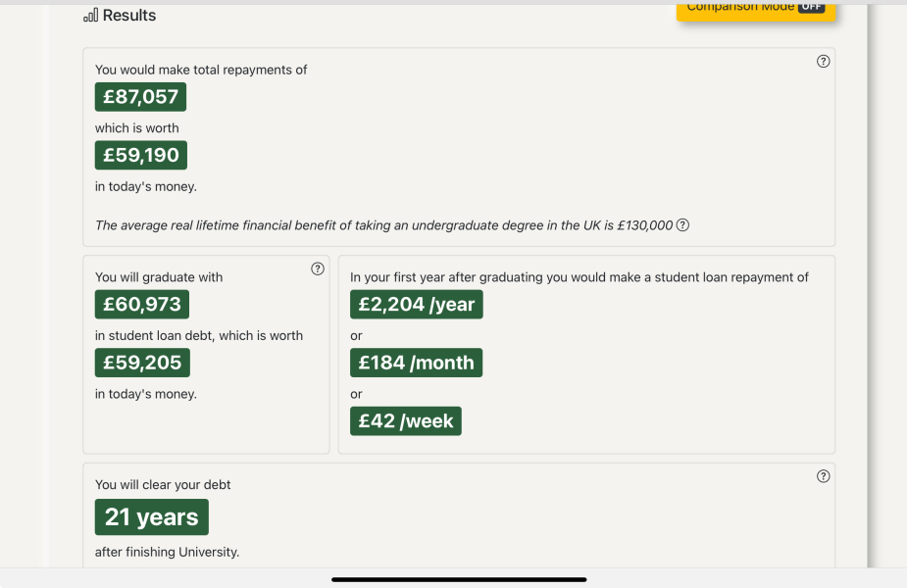Select the £59,205 present value figure

[x=141, y=363]
